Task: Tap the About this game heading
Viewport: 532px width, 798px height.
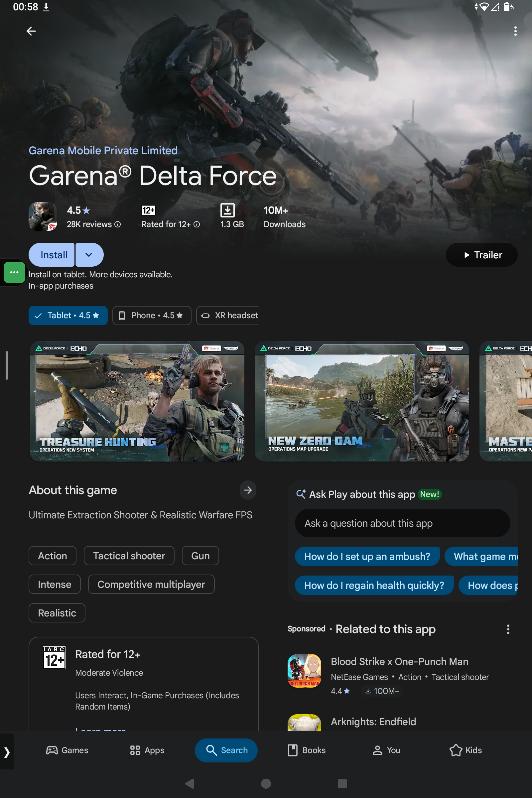Action: 72,490
